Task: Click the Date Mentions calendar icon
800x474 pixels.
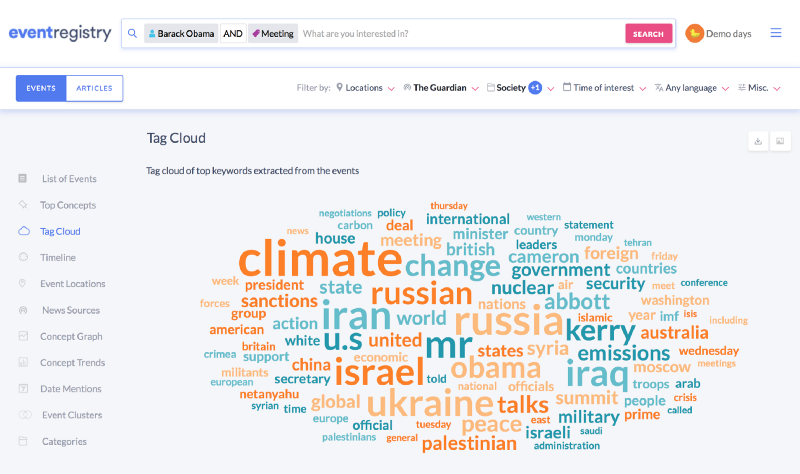Action: click(x=23, y=389)
